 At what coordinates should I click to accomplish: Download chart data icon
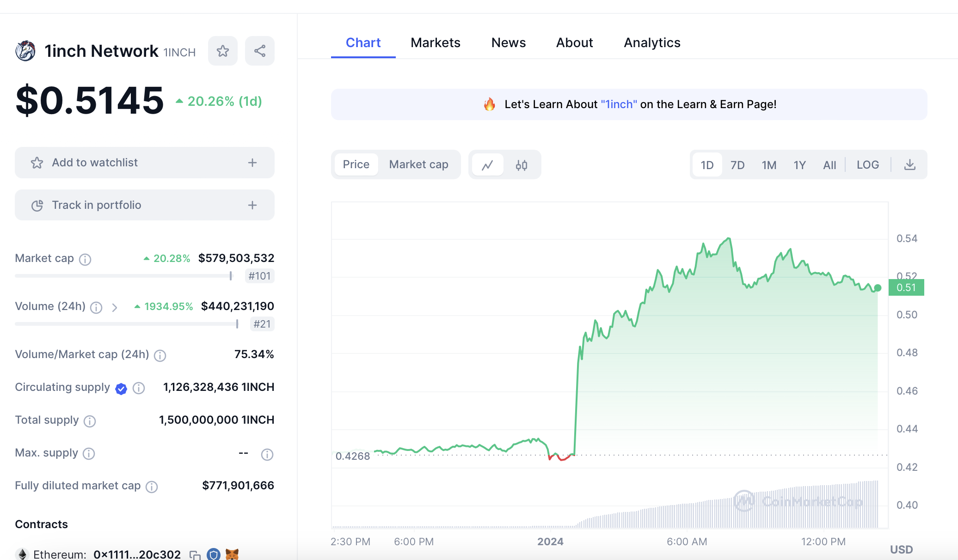click(x=909, y=165)
